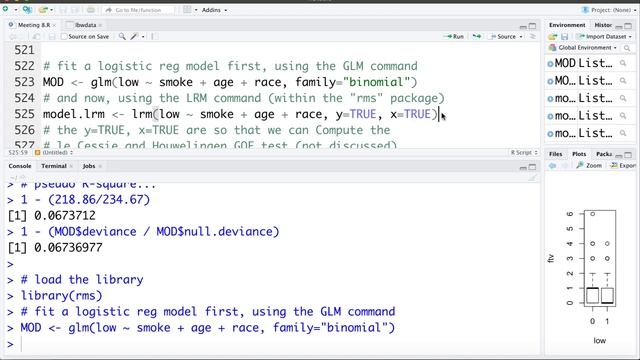Save workspace with the disk icon
Screen dimensions: 640x360
pyautogui.click(x=564, y=37)
